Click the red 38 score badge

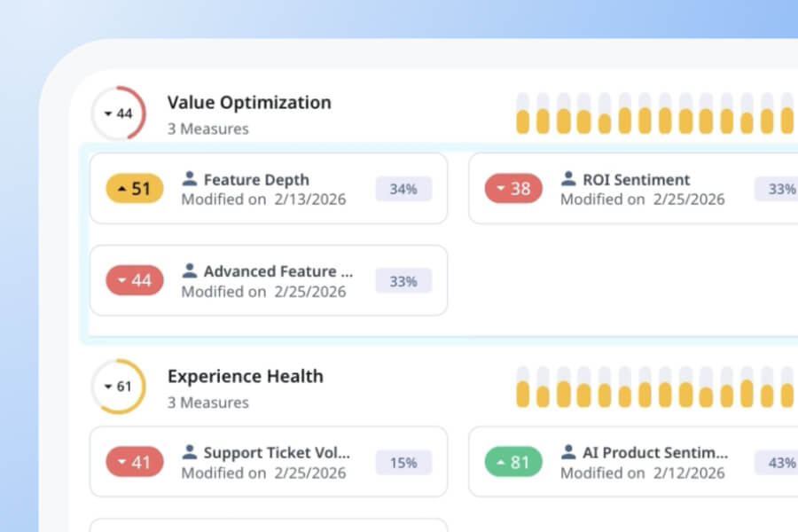click(513, 188)
